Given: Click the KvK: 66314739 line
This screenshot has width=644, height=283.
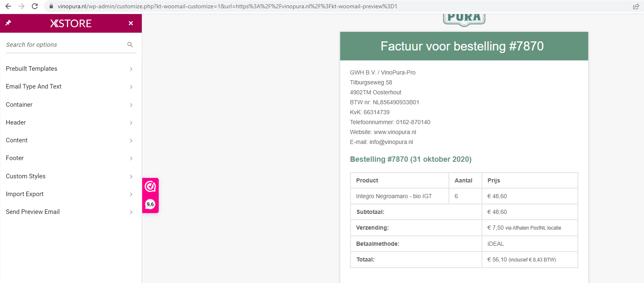Looking at the screenshot, I should click(370, 112).
